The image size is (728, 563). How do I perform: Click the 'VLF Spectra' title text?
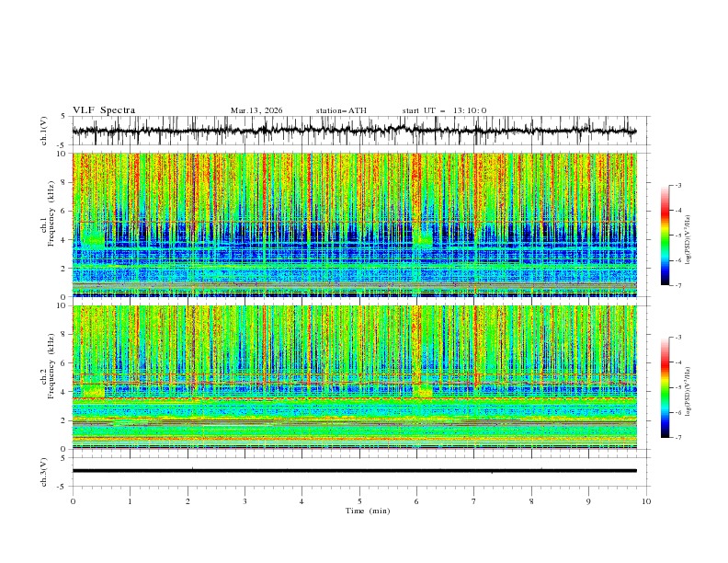[x=104, y=110]
